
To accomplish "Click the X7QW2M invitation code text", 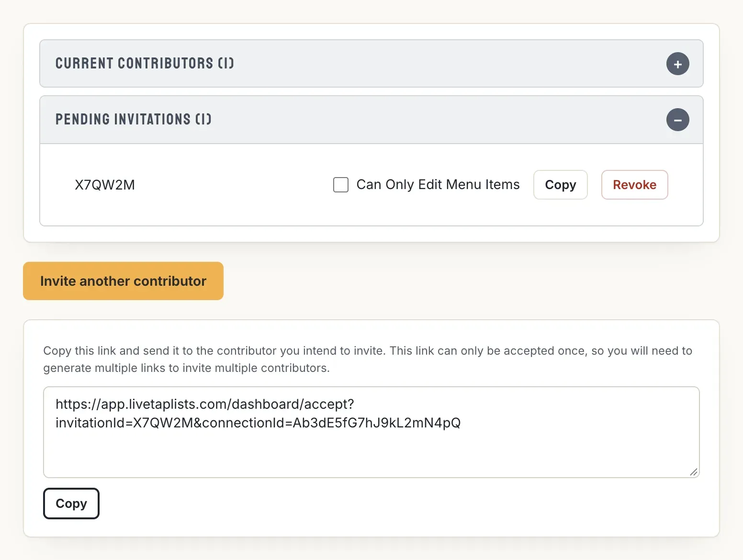I will pyautogui.click(x=105, y=185).
